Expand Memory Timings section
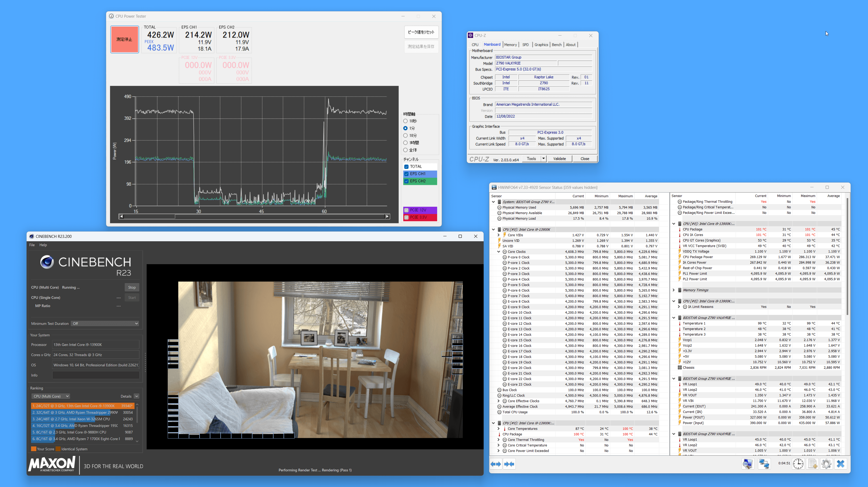This screenshot has height=487, width=868. [x=674, y=290]
